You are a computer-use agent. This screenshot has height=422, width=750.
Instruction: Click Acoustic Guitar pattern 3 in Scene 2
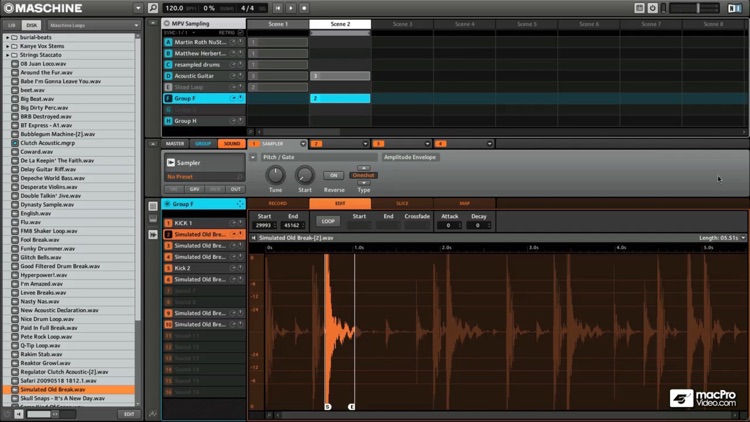point(340,76)
